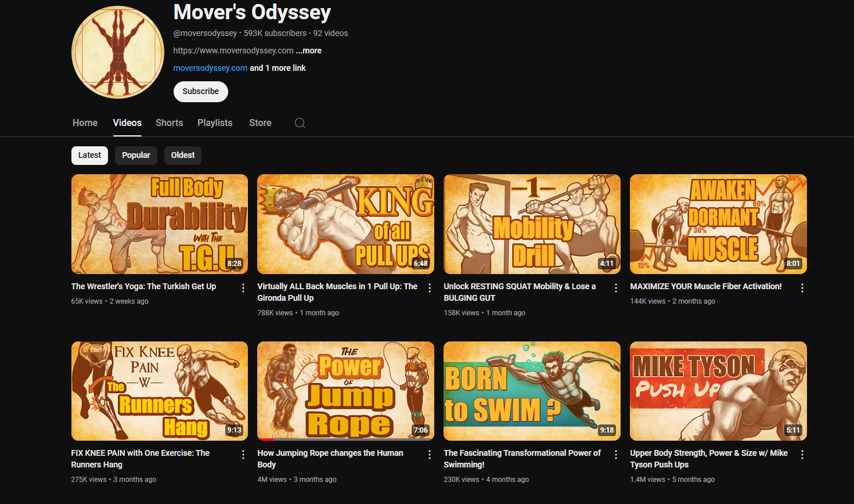The height and width of the screenshot is (504, 854).
Task: Sort videos by Oldest
Action: pyautogui.click(x=183, y=155)
